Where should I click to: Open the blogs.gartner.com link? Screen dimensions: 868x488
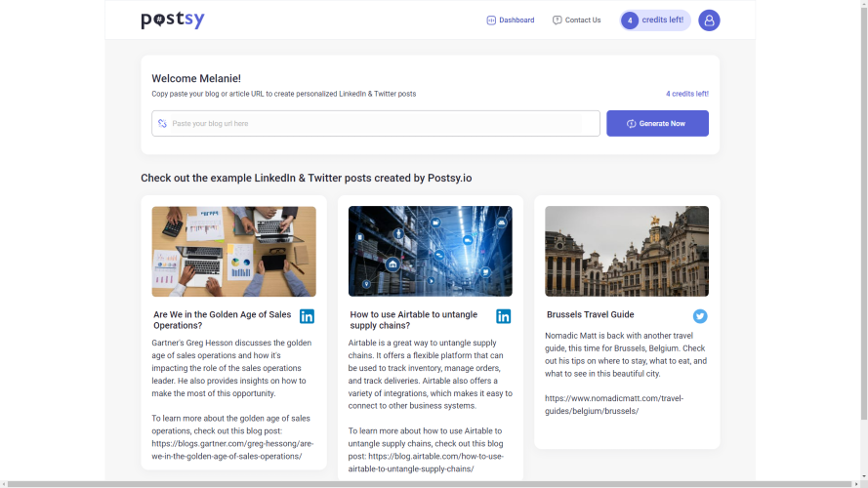coord(232,450)
